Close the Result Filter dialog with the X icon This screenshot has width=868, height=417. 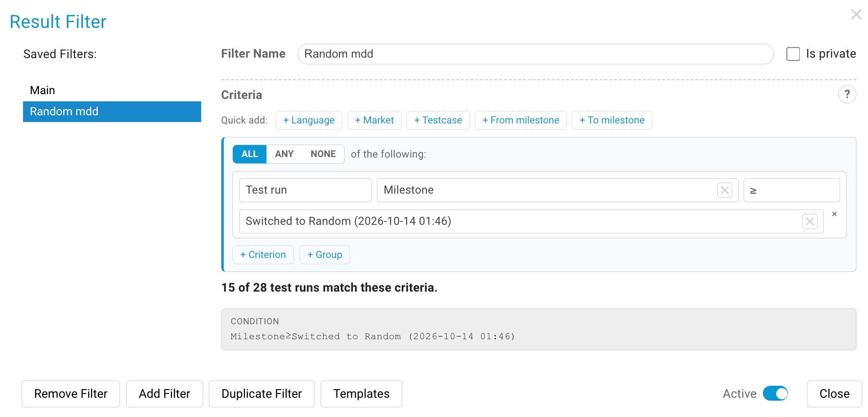(x=856, y=14)
